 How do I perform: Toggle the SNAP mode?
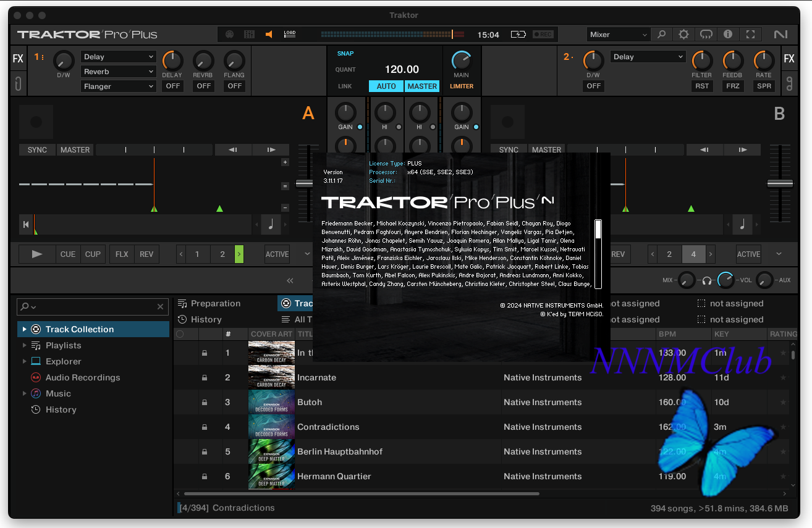[345, 53]
